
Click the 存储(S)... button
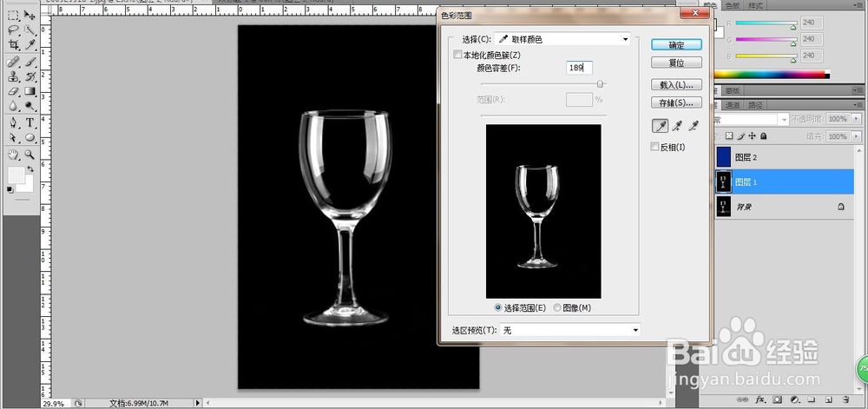pyautogui.click(x=676, y=102)
